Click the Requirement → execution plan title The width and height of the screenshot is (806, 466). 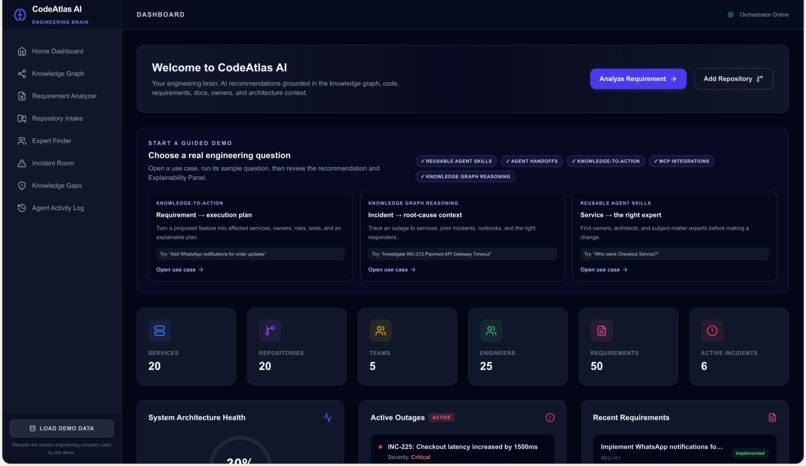point(204,215)
